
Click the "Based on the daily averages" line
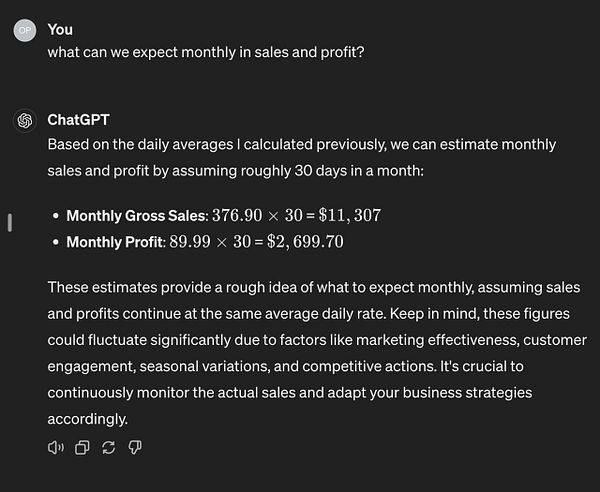pyautogui.click(x=300, y=145)
